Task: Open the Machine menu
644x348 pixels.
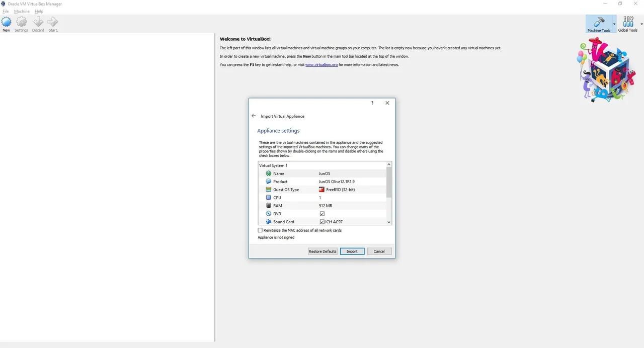Action: click(x=22, y=11)
